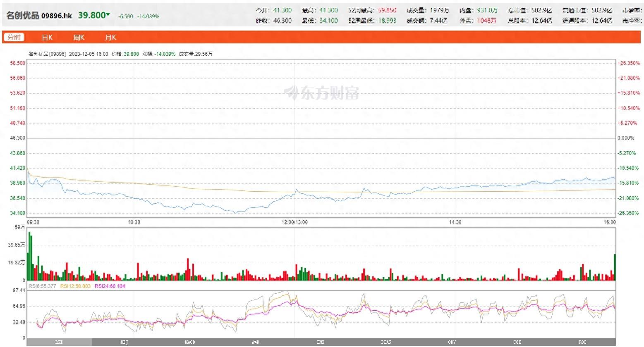Click the RSI24:60.104 legend label
This screenshot has height=347, width=644.
tap(110, 286)
